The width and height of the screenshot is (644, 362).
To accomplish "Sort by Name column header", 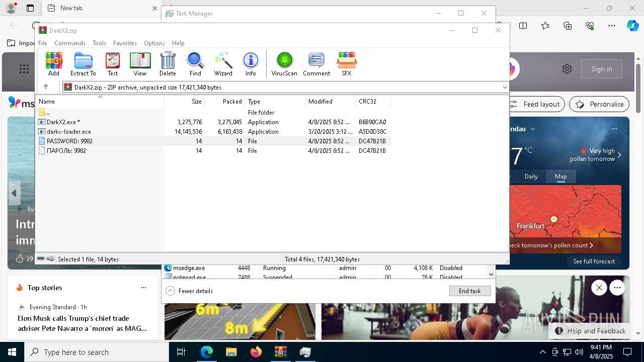I will [100, 102].
